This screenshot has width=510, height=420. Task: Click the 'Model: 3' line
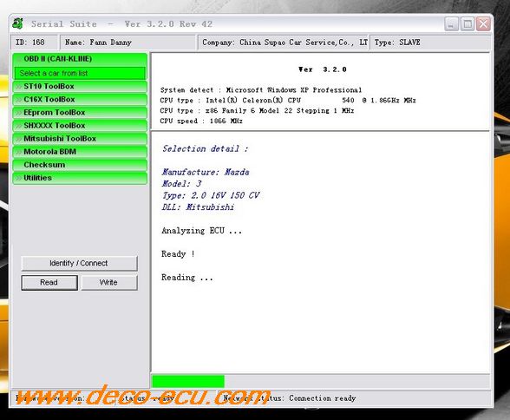(x=182, y=184)
